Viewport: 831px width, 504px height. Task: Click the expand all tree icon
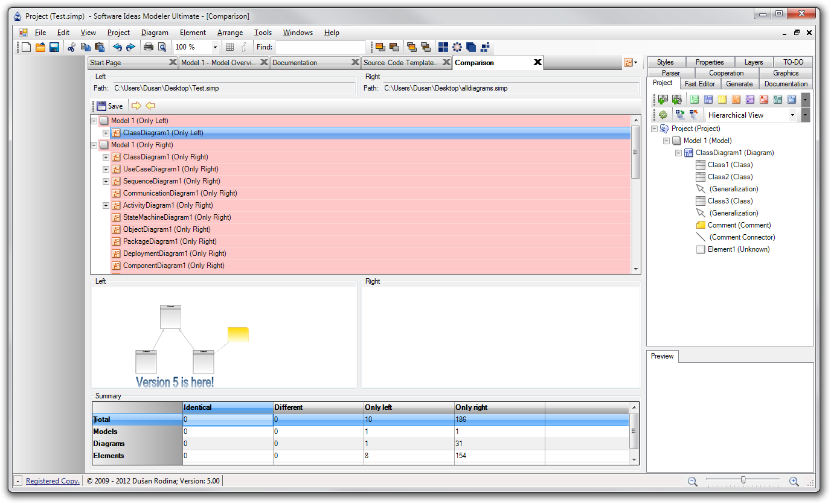[680, 115]
